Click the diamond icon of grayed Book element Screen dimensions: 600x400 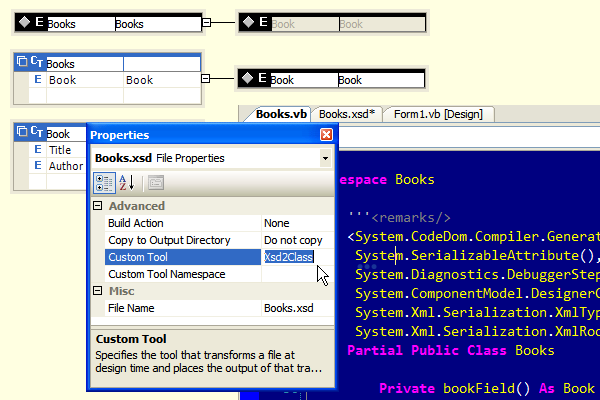(x=248, y=22)
